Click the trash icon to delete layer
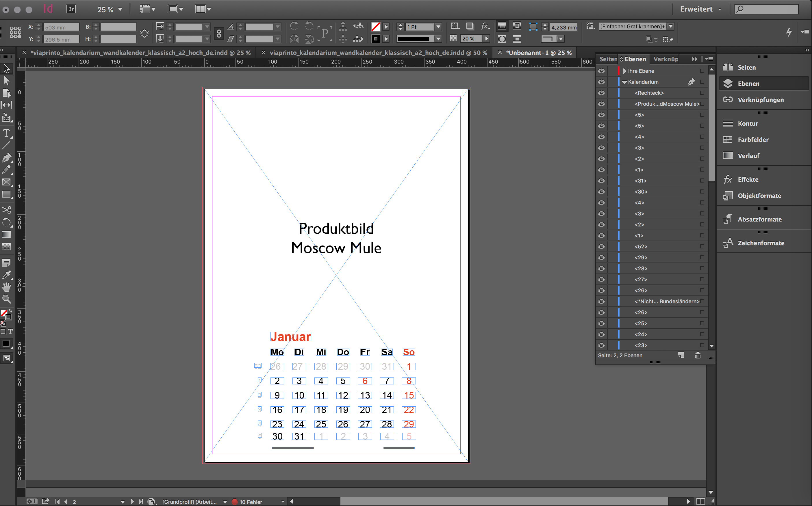Image resolution: width=812 pixels, height=506 pixels. (x=698, y=356)
